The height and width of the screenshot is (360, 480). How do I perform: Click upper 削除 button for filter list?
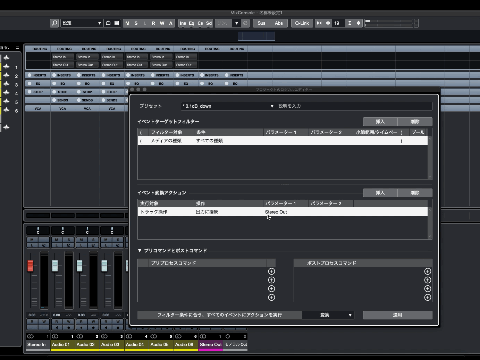pos(415,122)
